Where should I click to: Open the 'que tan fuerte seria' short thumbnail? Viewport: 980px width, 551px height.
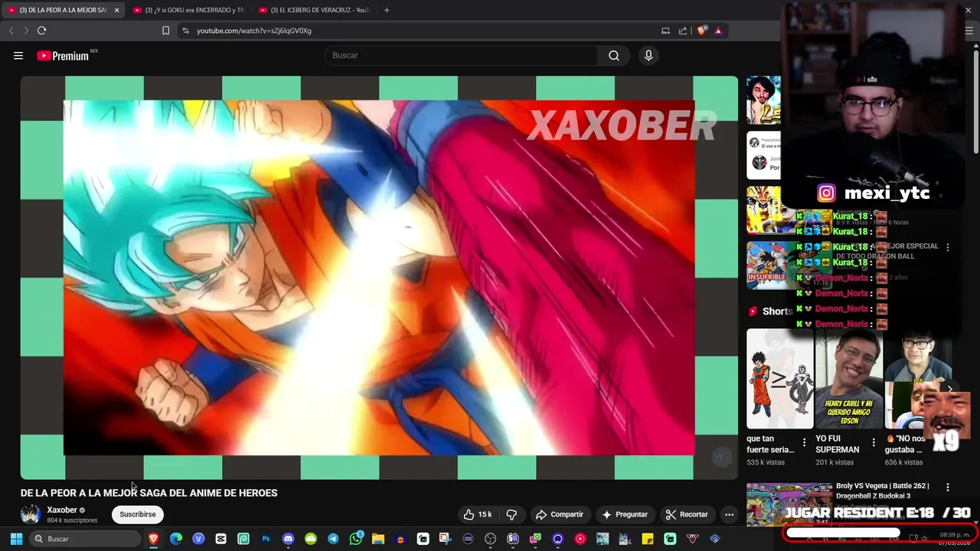tap(780, 379)
